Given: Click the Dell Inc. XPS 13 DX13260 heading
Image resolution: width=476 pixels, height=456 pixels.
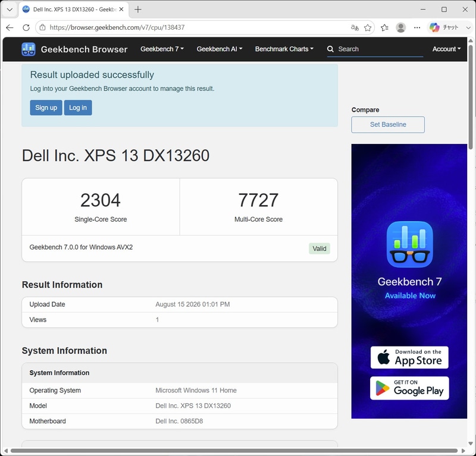Looking at the screenshot, I should tap(115, 156).
